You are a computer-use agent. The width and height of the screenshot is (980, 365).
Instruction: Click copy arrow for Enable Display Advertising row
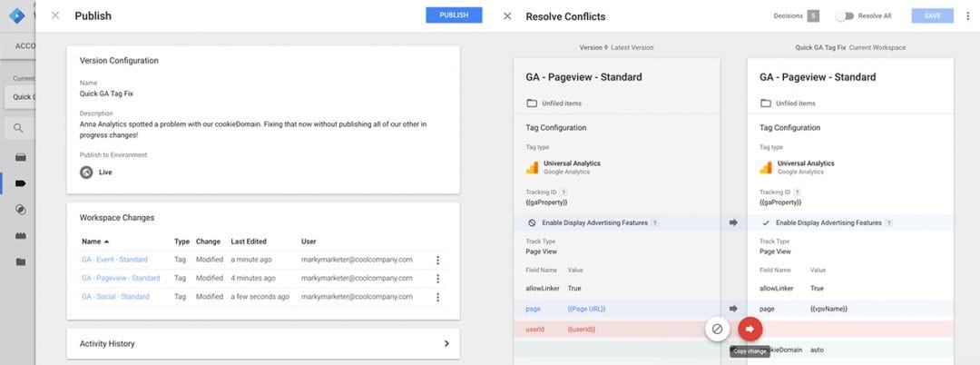pos(734,222)
